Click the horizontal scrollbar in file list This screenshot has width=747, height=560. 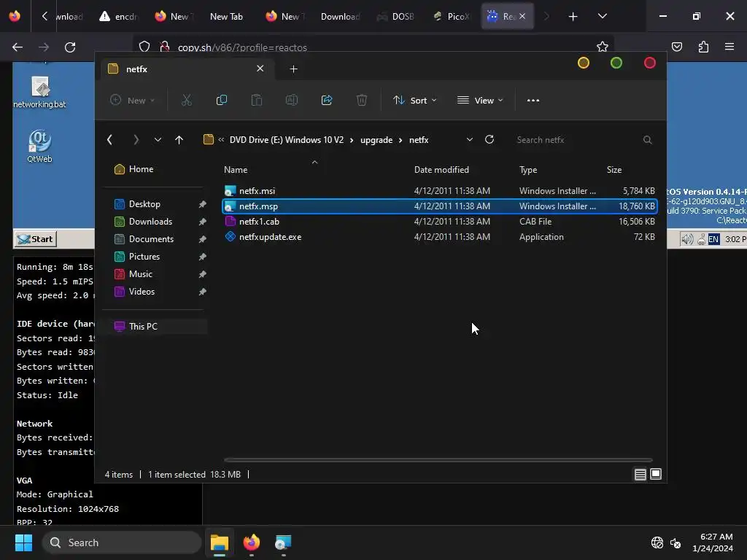(438, 460)
